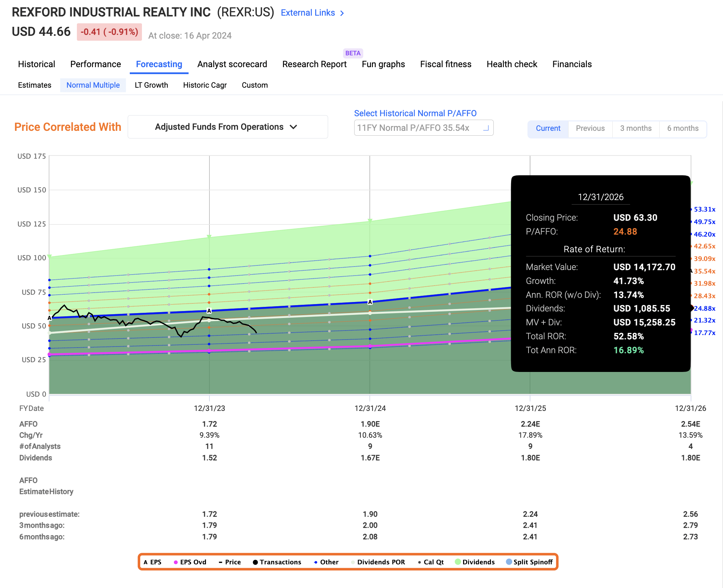Toggle the Transactions legend dot
The width and height of the screenshot is (723, 588).
coord(255,562)
